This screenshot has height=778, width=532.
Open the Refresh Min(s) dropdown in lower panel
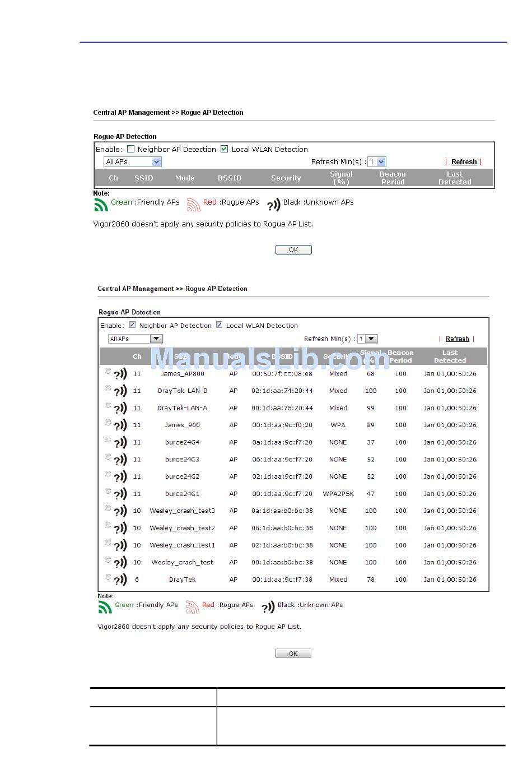[x=368, y=339]
